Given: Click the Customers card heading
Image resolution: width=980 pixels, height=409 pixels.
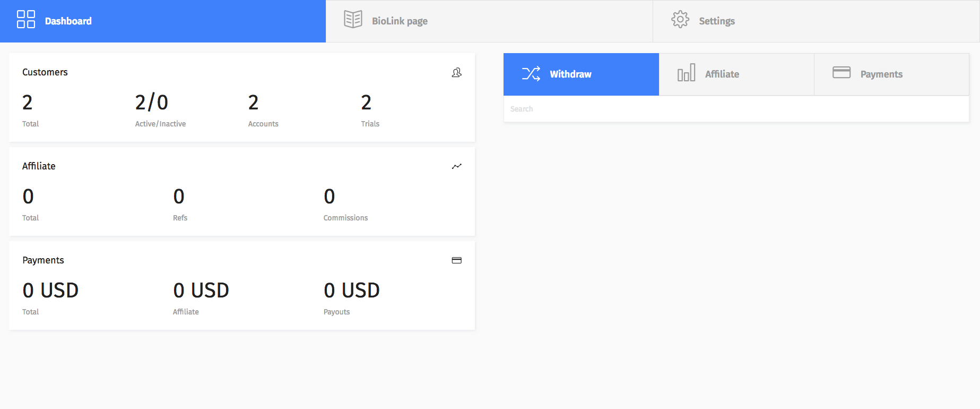Looking at the screenshot, I should [45, 72].
